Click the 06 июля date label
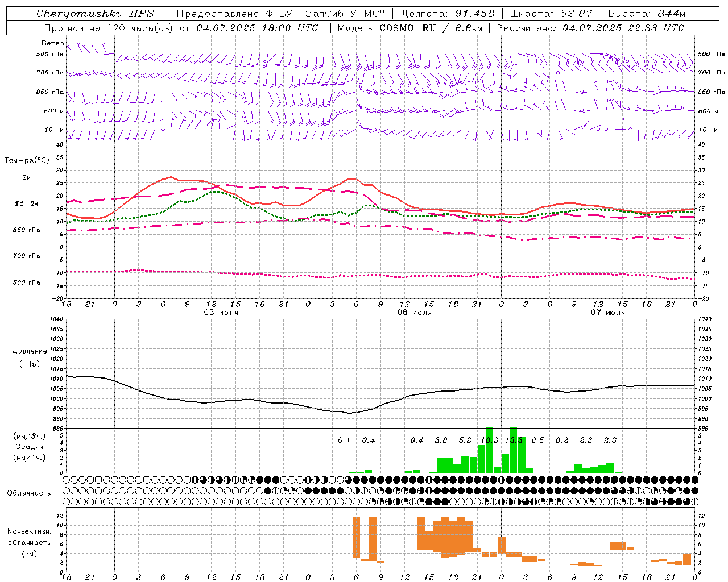The width and height of the screenshot is (728, 582). 415,312
